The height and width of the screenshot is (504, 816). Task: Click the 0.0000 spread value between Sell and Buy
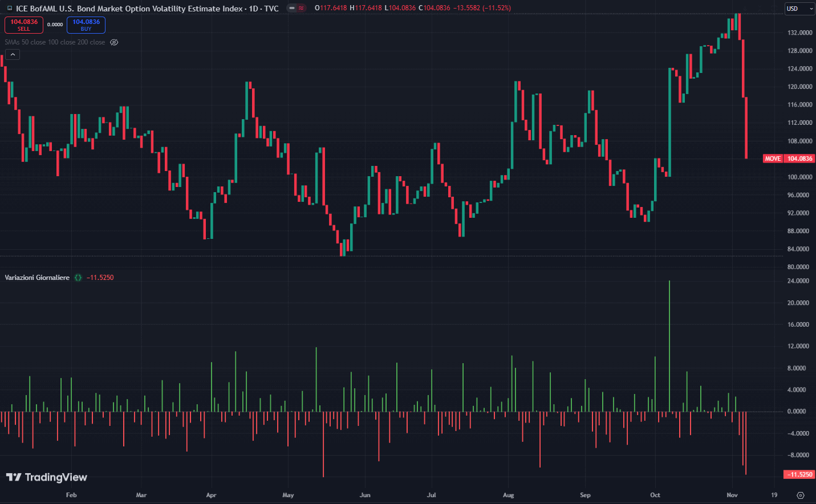click(x=55, y=25)
